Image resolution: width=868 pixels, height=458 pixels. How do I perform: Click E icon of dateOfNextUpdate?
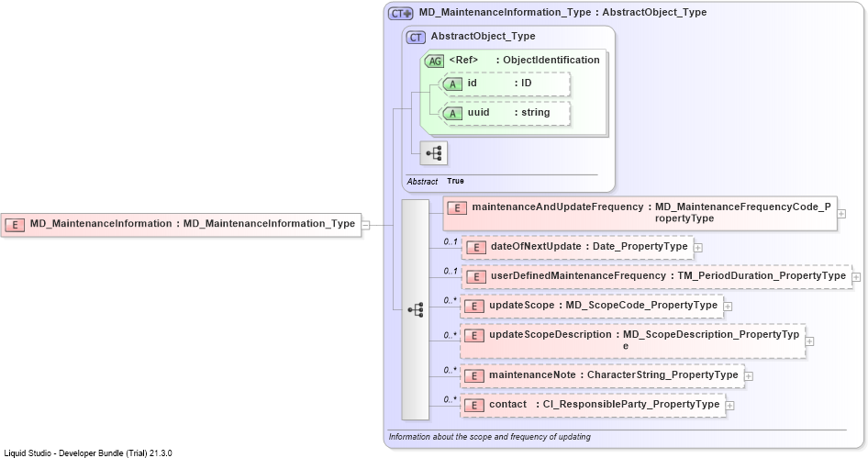[476, 248]
